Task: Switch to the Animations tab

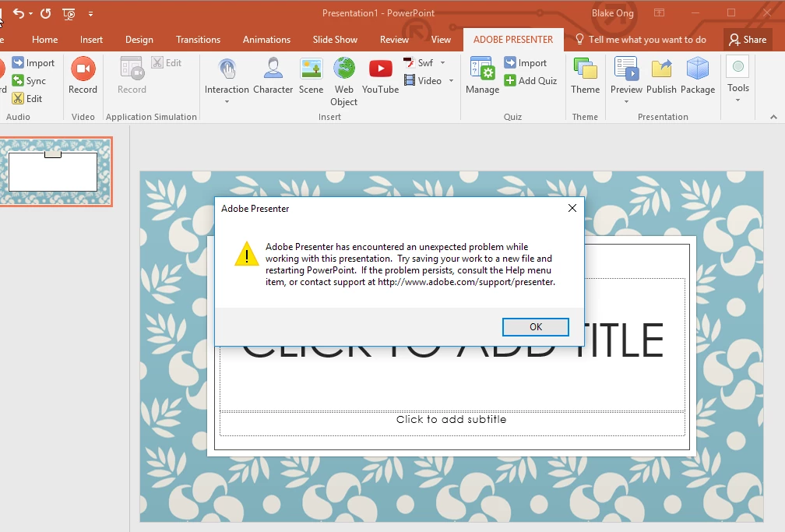Action: tap(266, 40)
